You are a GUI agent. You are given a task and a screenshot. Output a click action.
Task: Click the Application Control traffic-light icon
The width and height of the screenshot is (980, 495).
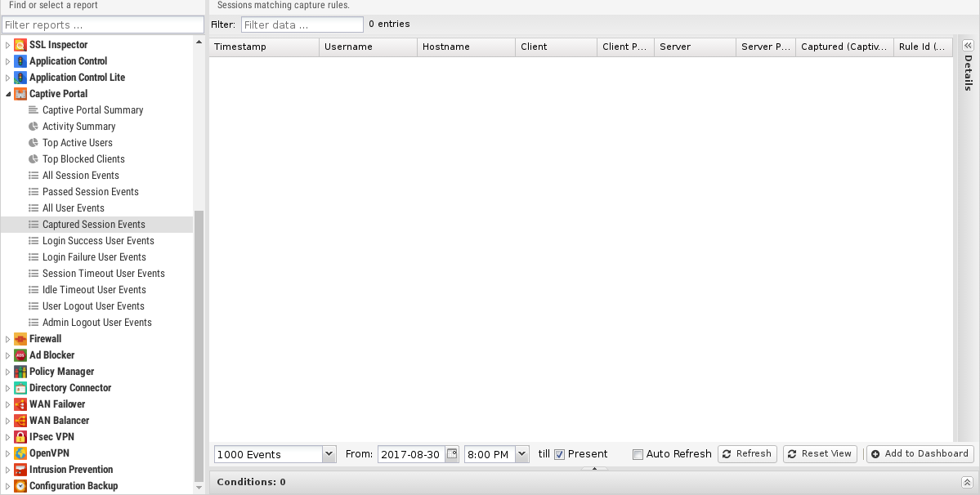(20, 61)
